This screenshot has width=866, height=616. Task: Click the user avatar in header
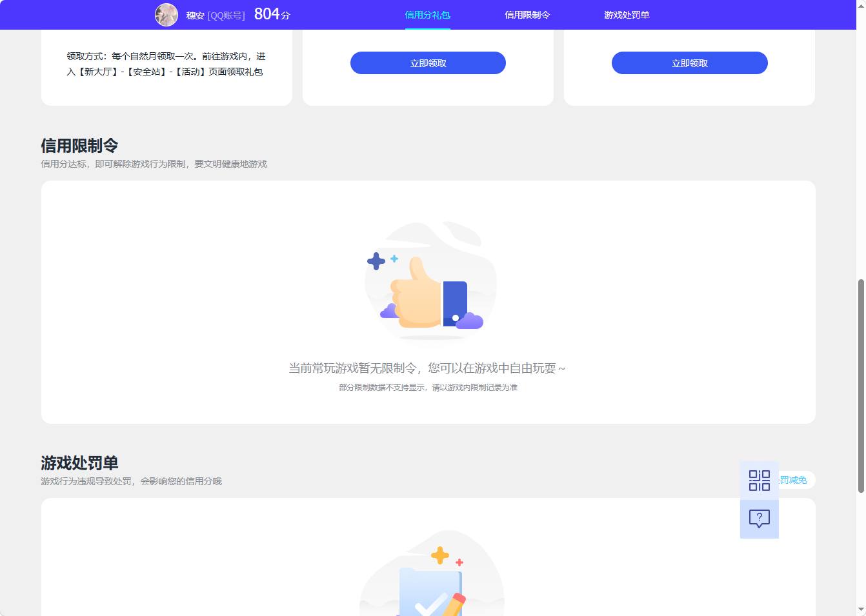[x=166, y=14]
